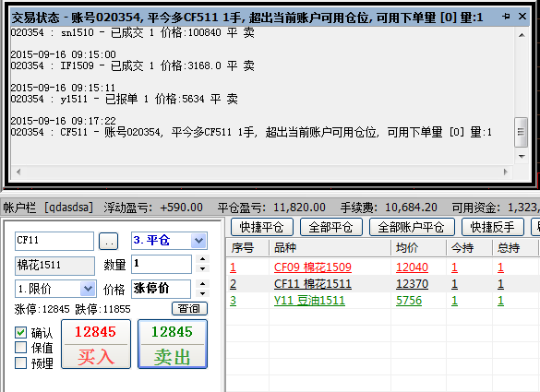Click the log scroll up arrow
The image size is (540, 392).
point(522,35)
